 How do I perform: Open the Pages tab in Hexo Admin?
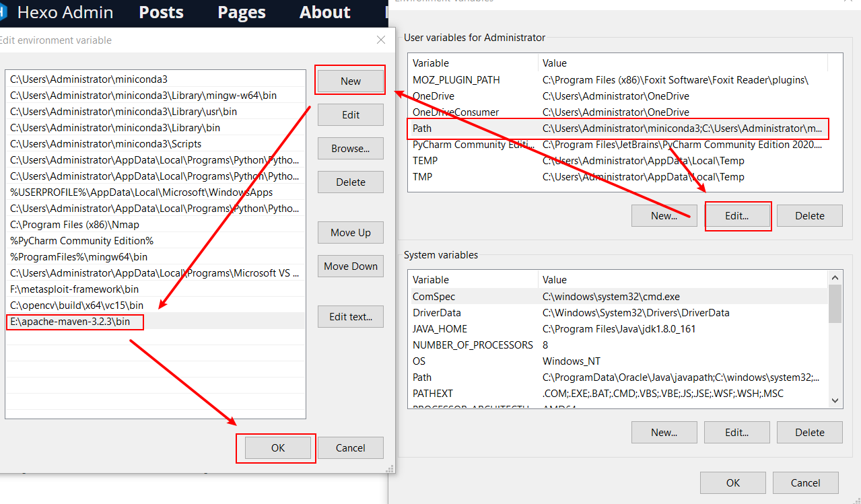click(x=242, y=12)
